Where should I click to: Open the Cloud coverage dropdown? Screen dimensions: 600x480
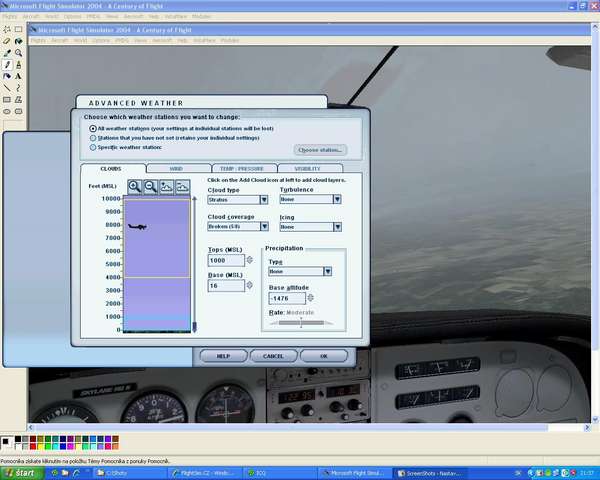click(238, 227)
